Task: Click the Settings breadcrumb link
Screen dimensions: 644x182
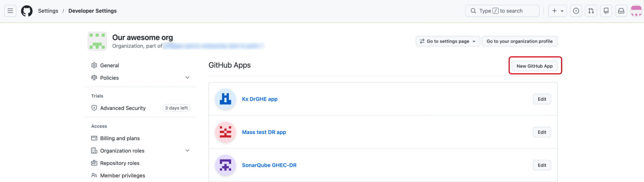Action: 48,11
